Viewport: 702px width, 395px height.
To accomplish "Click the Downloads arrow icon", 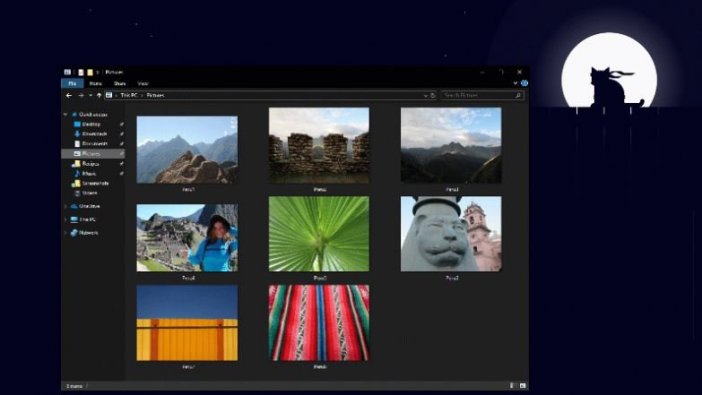I will (77, 134).
